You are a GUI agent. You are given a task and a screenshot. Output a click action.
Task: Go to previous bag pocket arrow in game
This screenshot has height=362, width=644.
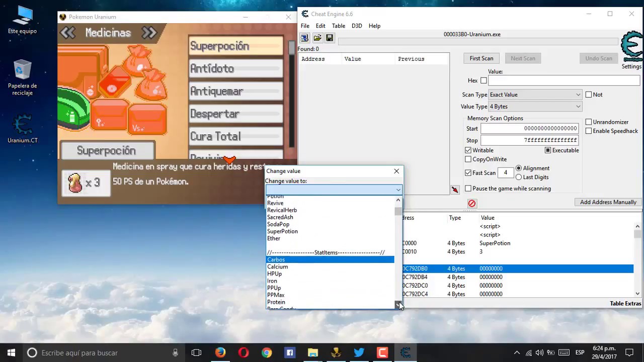[x=67, y=33]
